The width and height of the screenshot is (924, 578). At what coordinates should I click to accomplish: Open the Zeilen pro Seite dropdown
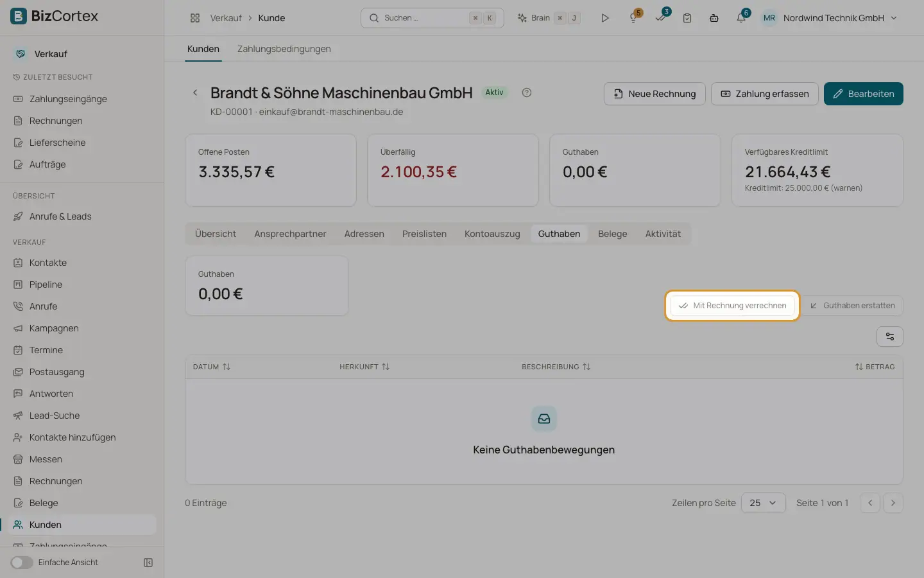(x=764, y=503)
